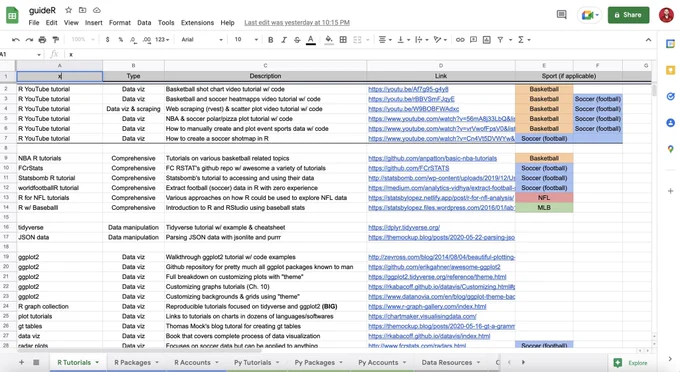Select the Paint format tool
Viewport: 680px width, 372px height.
pos(56,40)
